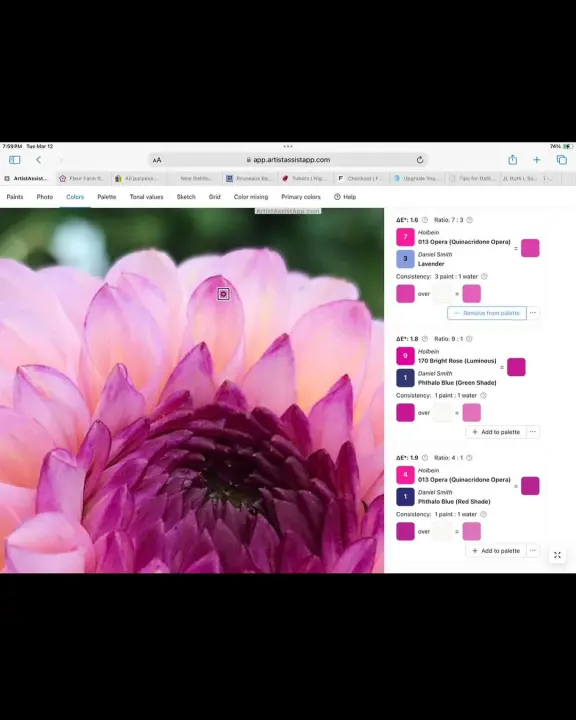Switch to the Paints tab
Screen dimensions: 576x720
15,197
